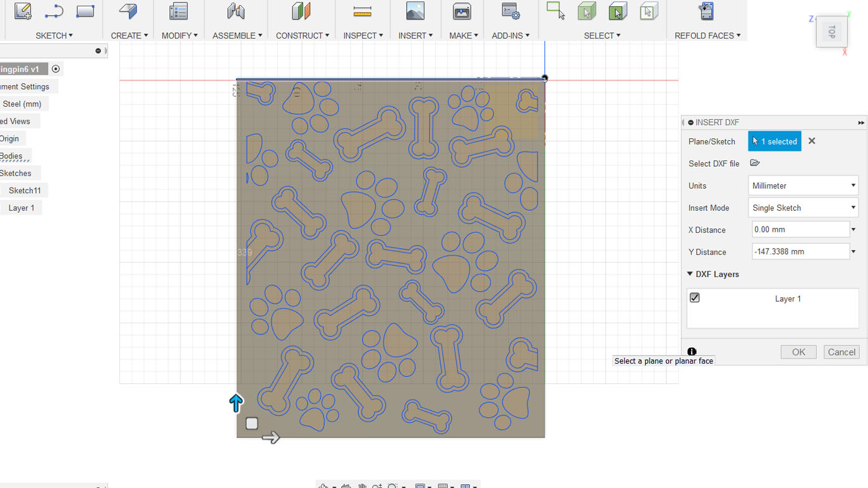
Task: Open the Y Distance dropdown arrow
Action: click(853, 252)
